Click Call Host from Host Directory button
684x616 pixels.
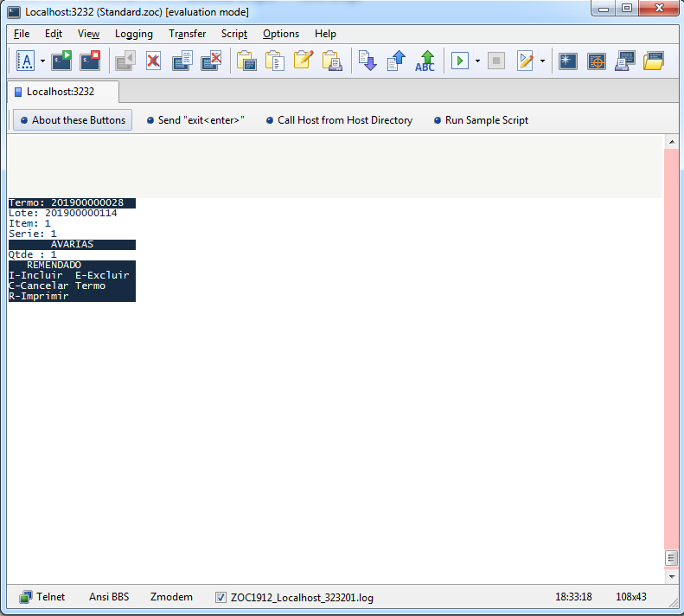click(339, 120)
